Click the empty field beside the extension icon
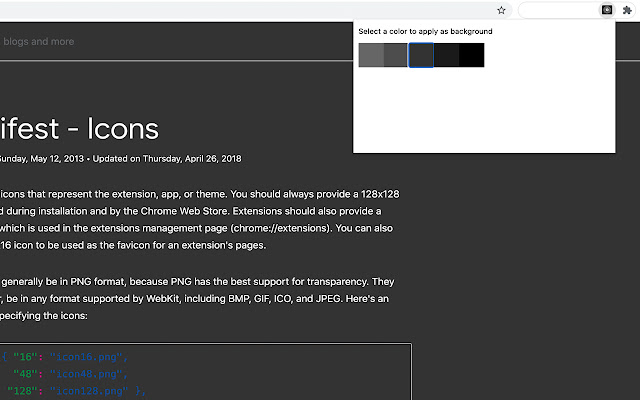Screen dimensions: 640x400 [x=559, y=10]
